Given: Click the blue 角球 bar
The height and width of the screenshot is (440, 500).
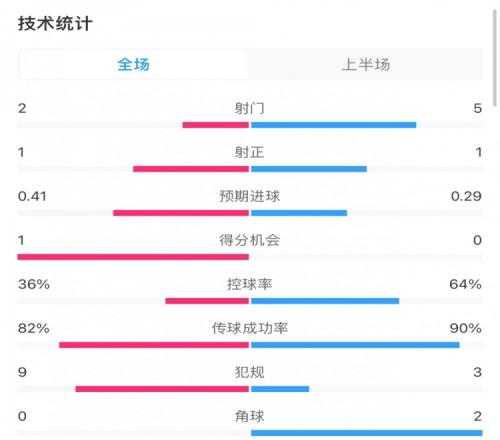Looking at the screenshot, I should pos(367,433).
